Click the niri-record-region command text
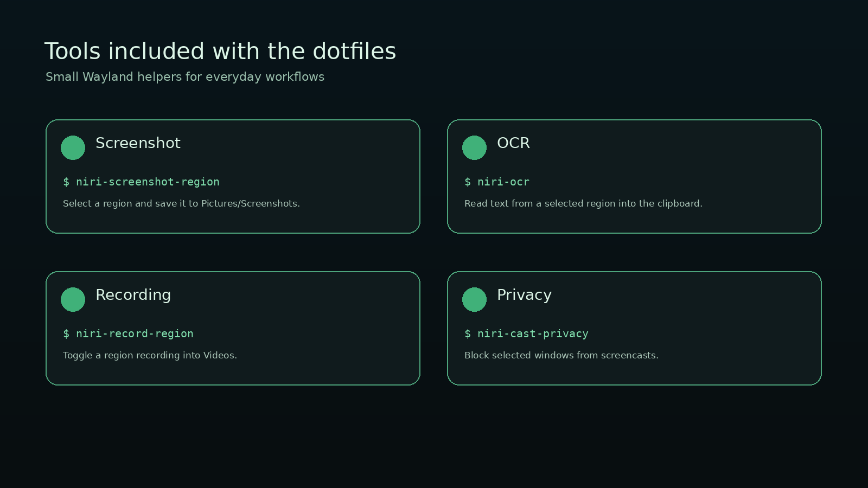Viewport: 868px width, 488px height. pyautogui.click(x=135, y=333)
